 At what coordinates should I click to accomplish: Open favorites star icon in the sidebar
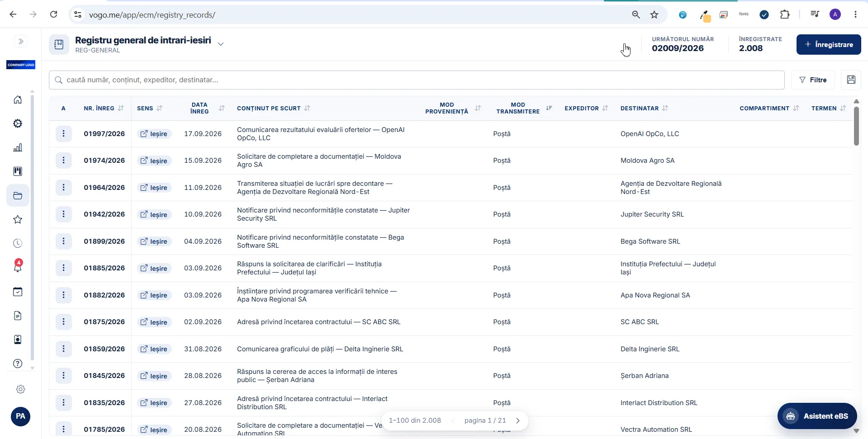click(18, 220)
